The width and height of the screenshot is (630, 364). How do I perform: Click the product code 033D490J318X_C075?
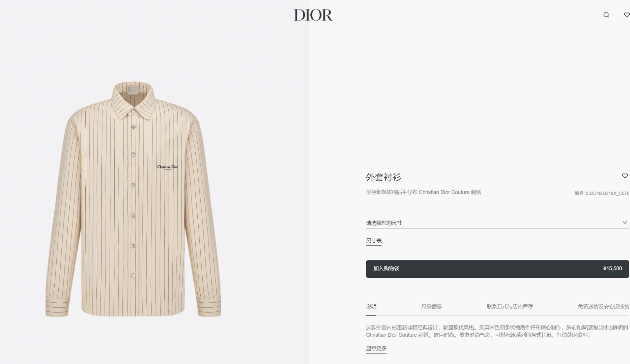click(607, 193)
